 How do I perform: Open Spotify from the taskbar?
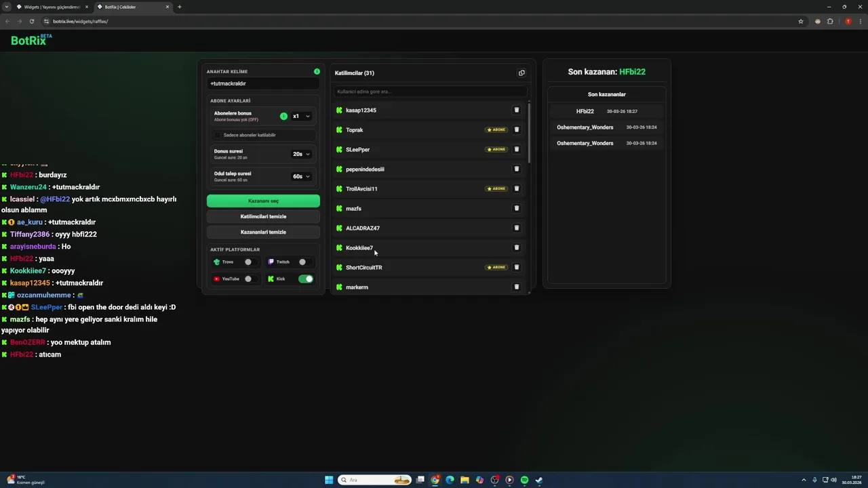pyautogui.click(x=524, y=480)
